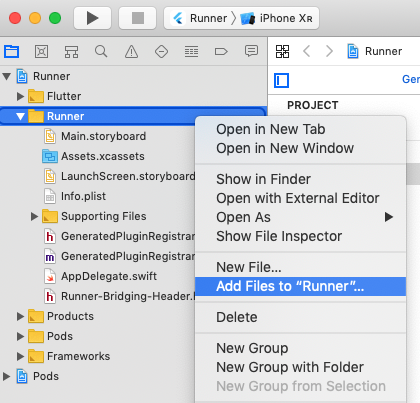Choose New Group with Folder
Screen dimensions: 420x403
tap(300, 367)
